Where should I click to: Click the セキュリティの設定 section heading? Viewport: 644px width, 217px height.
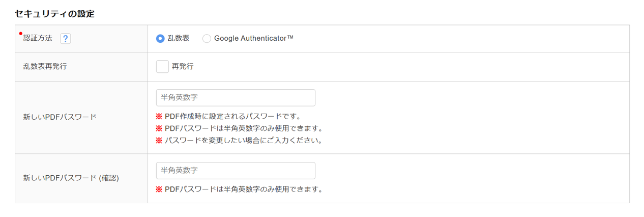pyautogui.click(x=54, y=14)
